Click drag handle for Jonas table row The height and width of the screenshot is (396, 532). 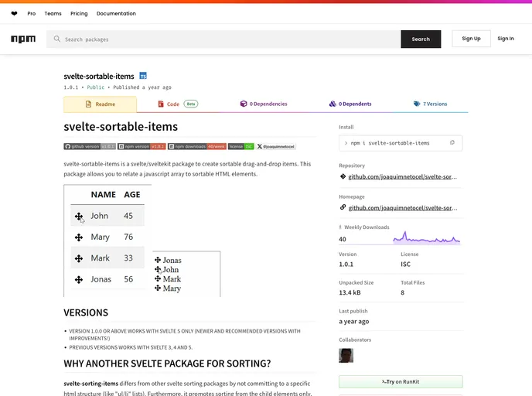[79, 280]
